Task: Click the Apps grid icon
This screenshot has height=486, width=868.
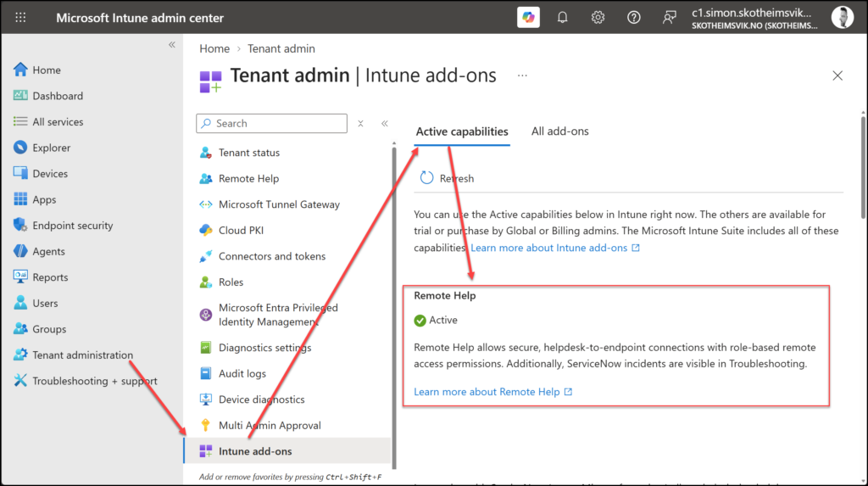Action: tap(20, 199)
